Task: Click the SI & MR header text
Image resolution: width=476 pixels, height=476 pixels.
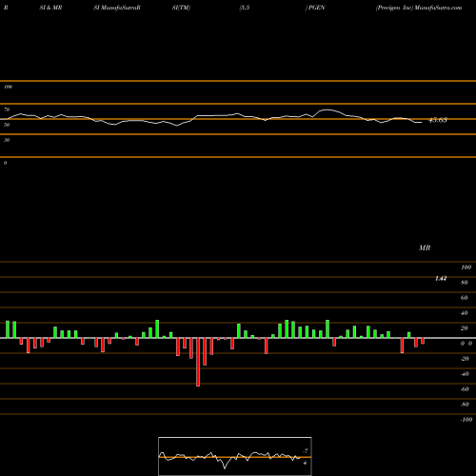Action: pos(50,8)
